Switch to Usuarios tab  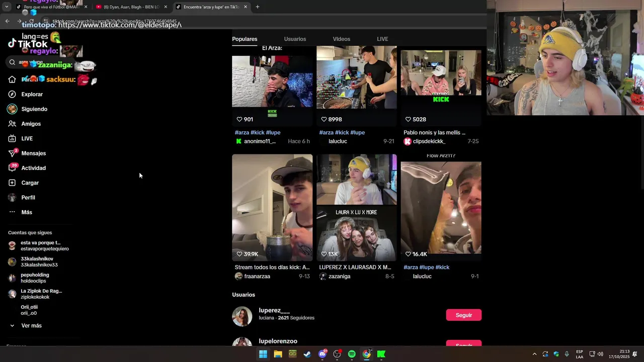coord(295,39)
